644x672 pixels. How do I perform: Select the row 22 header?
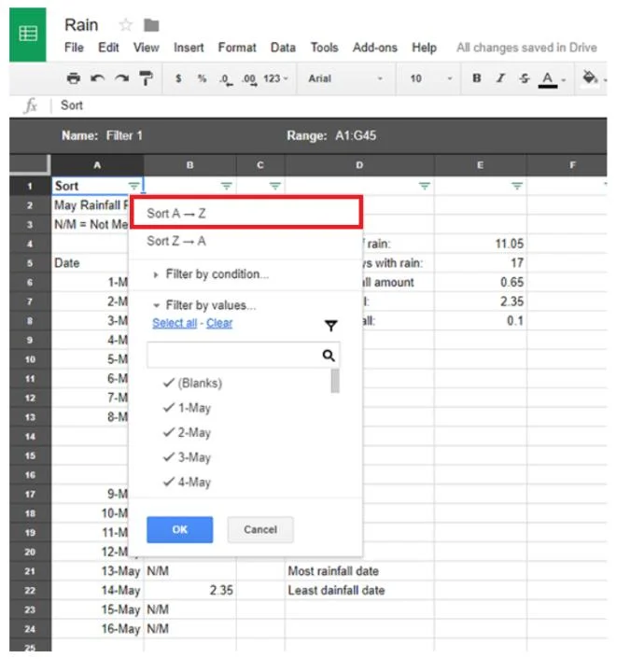point(30,590)
